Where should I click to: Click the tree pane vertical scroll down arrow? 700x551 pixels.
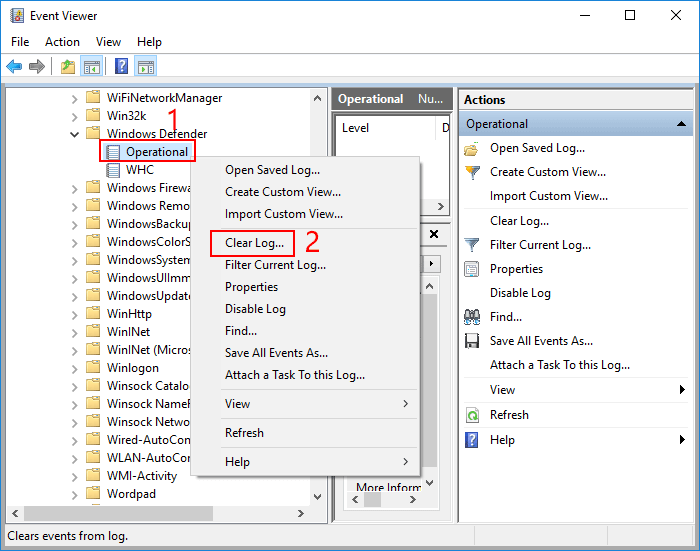click(x=317, y=497)
